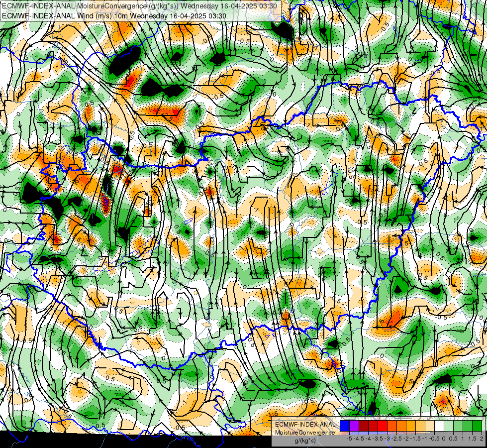Select the -4.5 tick value
The width and height of the screenshot is (487, 448).
coord(359,439)
